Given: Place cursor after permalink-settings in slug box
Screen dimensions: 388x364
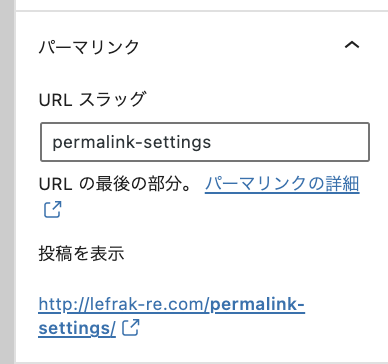Looking at the screenshot, I should pyautogui.click(x=212, y=142).
